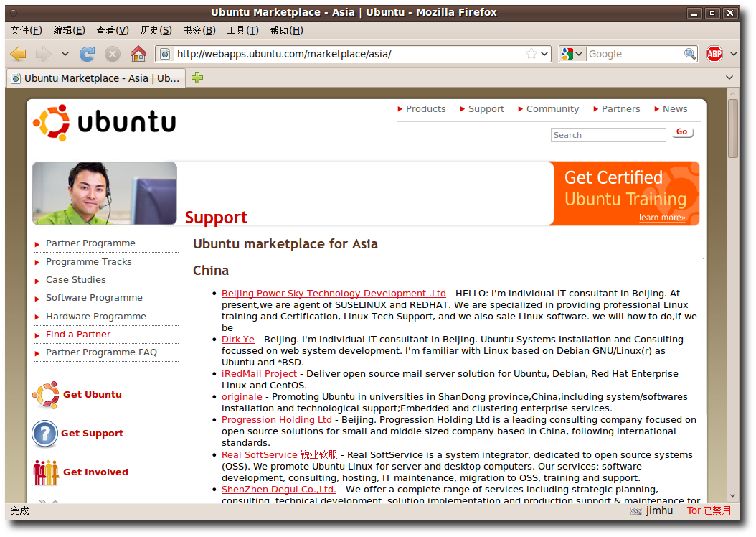
Task: Click the vertical scrollbar thumb
Action: pos(733,129)
